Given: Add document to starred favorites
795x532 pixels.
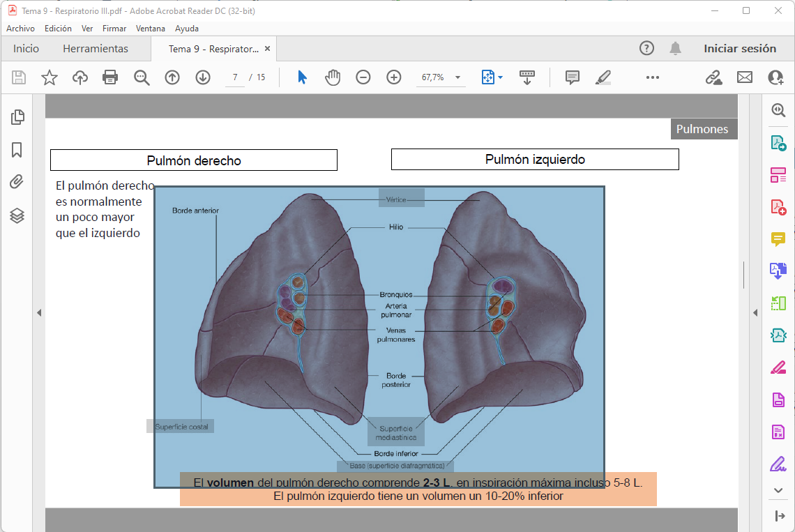Looking at the screenshot, I should (50, 77).
